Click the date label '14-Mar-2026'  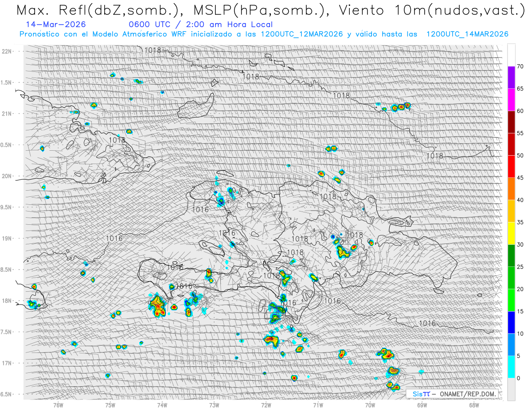tap(56, 24)
